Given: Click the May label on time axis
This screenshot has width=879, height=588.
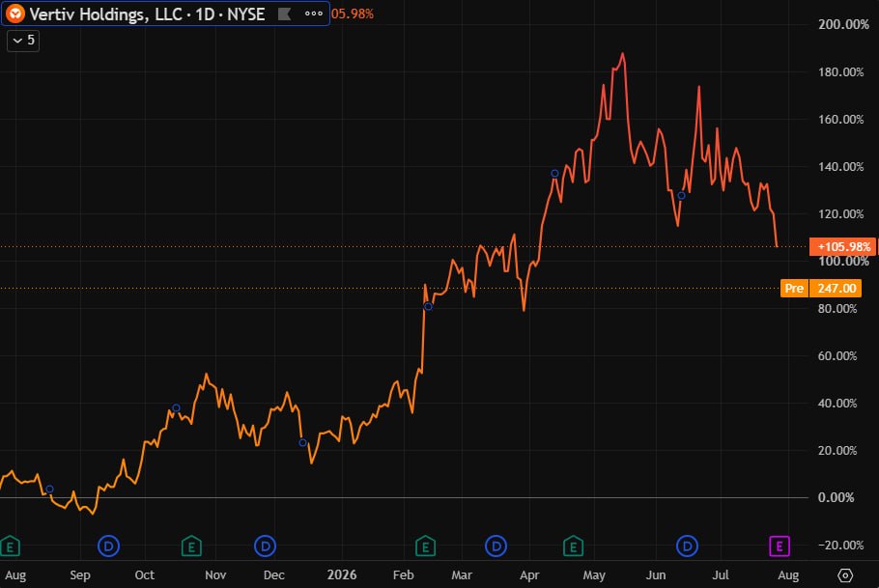Looking at the screenshot, I should pos(594,575).
